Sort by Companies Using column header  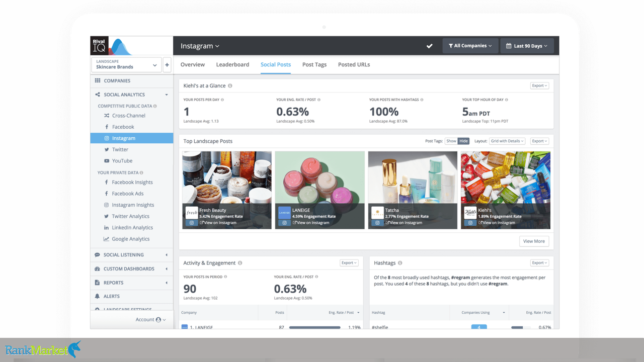[x=483, y=313]
